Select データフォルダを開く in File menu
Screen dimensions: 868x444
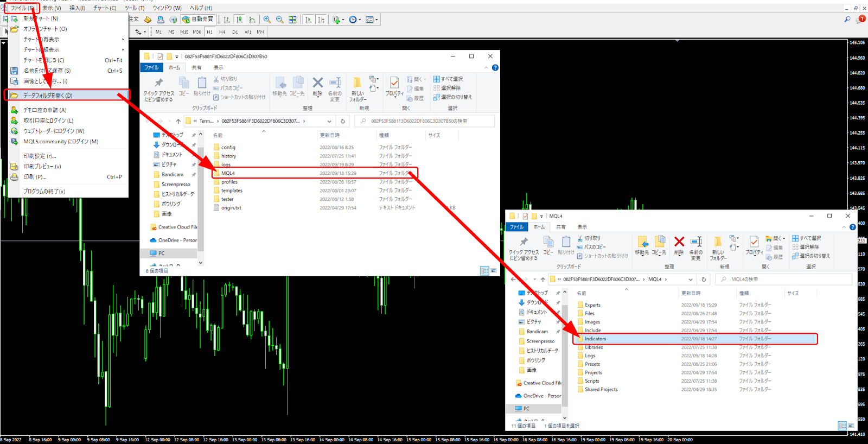tap(48, 96)
